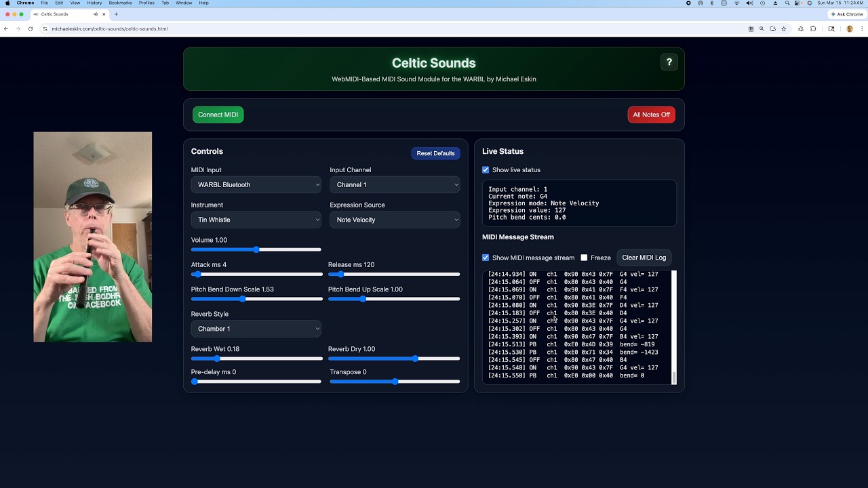The image size is (868, 488).
Task: Bookmark this page with the star icon
Action: [784, 29]
